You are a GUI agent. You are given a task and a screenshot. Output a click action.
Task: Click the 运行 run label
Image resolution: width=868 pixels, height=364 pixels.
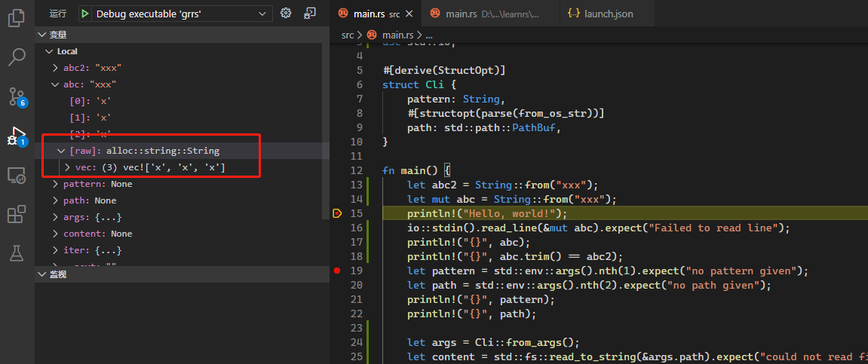(57, 14)
